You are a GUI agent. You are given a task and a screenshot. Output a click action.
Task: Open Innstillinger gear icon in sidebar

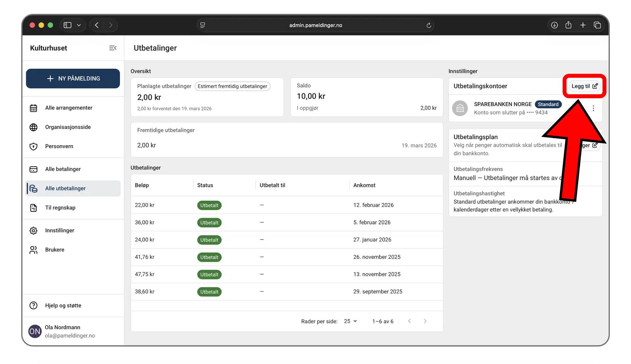[34, 231]
